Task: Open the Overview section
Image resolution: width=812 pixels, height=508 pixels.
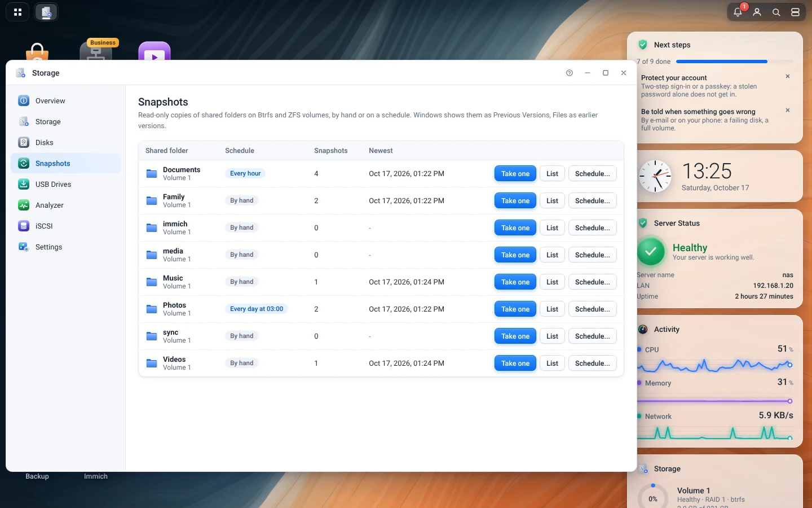Action: click(x=66, y=101)
